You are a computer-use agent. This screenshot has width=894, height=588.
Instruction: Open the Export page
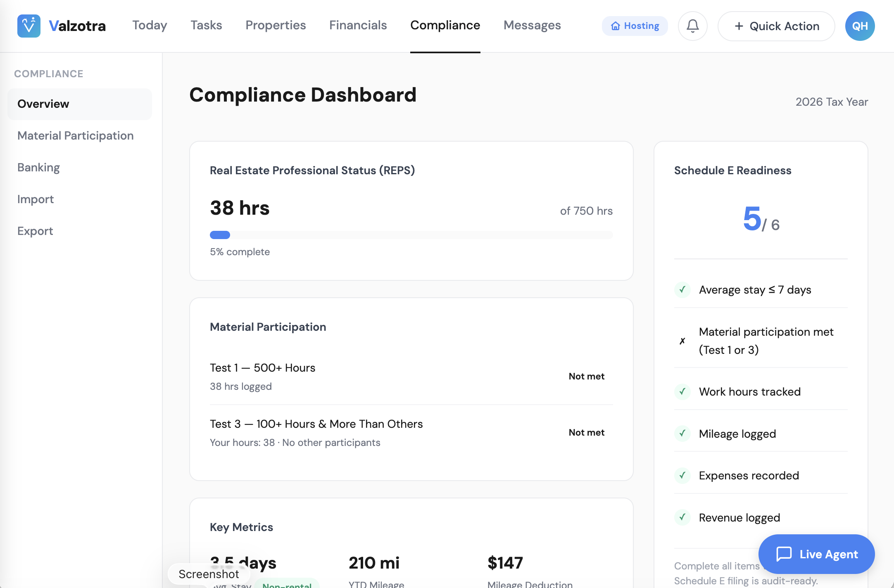click(35, 230)
